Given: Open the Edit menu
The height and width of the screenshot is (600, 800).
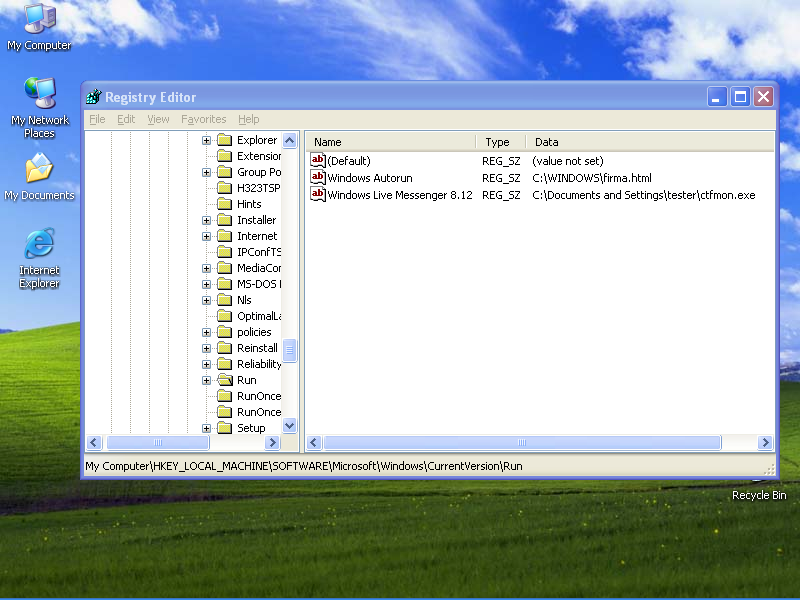Looking at the screenshot, I should (126, 119).
